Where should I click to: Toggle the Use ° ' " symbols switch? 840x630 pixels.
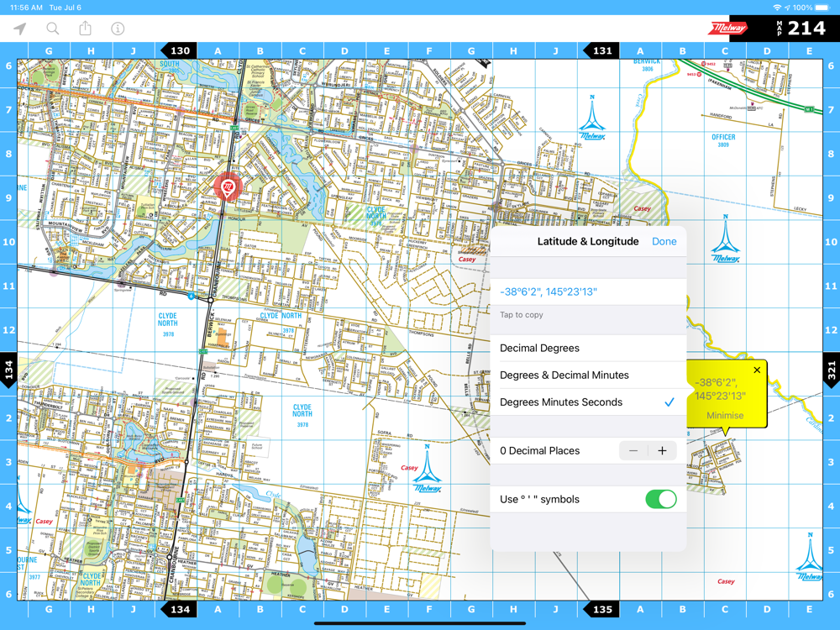[x=661, y=499]
